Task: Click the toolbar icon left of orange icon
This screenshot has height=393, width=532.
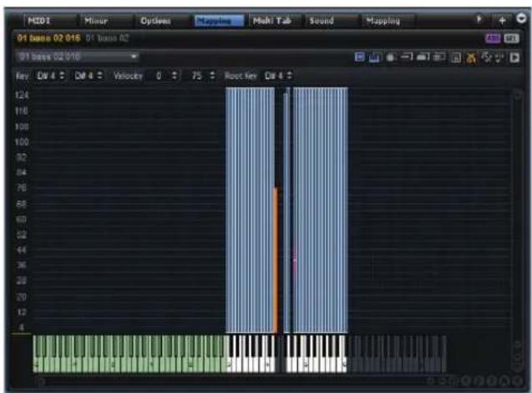Action: tap(456, 58)
